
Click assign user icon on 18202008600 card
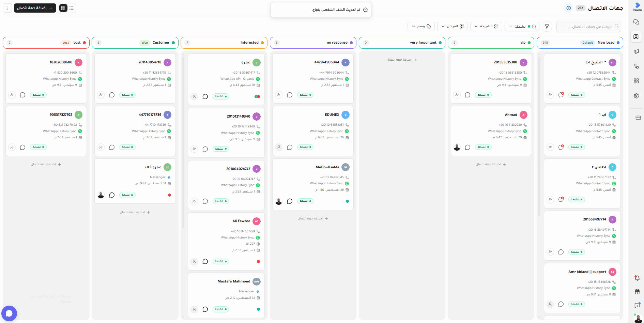click(x=12, y=95)
